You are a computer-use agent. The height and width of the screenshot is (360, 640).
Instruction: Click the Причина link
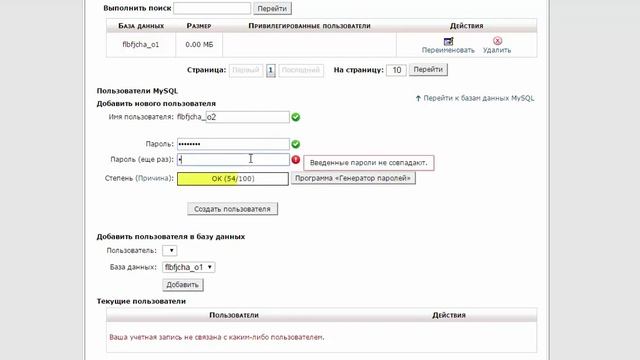click(155, 178)
